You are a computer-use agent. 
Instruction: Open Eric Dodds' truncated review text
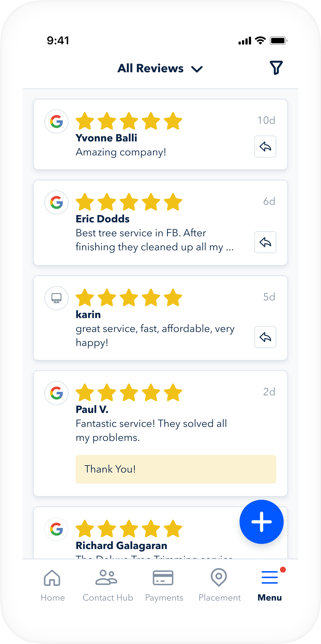pos(154,240)
